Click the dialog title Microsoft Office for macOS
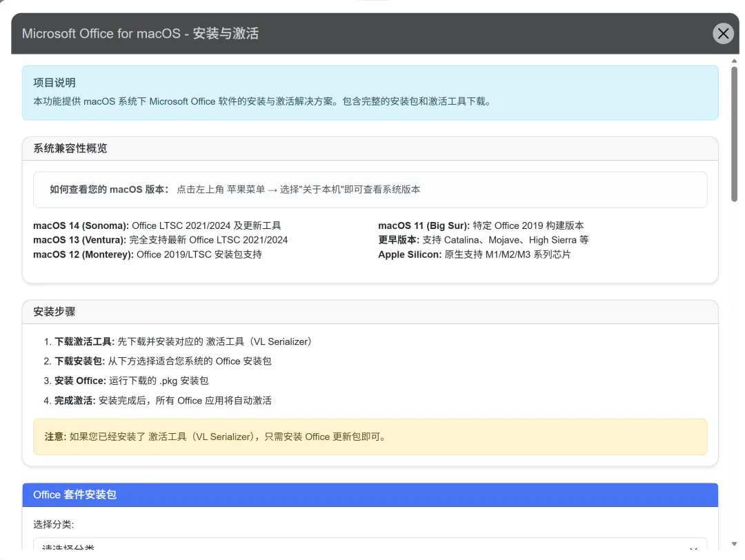This screenshot has height=560, width=745. pyautogui.click(x=140, y=33)
